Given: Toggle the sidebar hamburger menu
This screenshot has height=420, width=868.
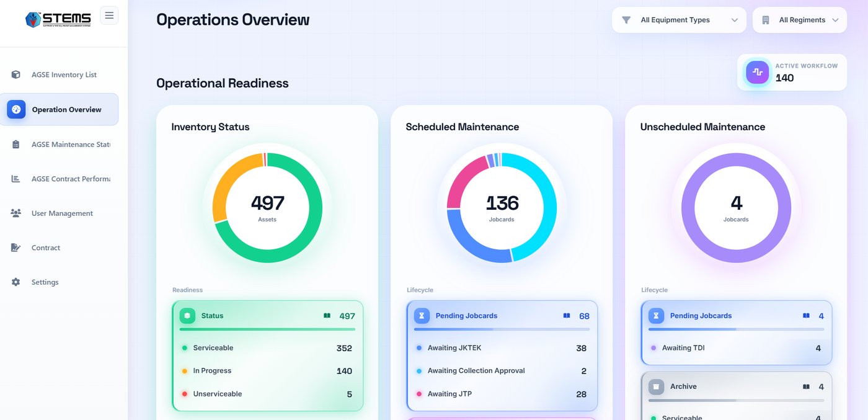Looking at the screenshot, I should (x=109, y=16).
